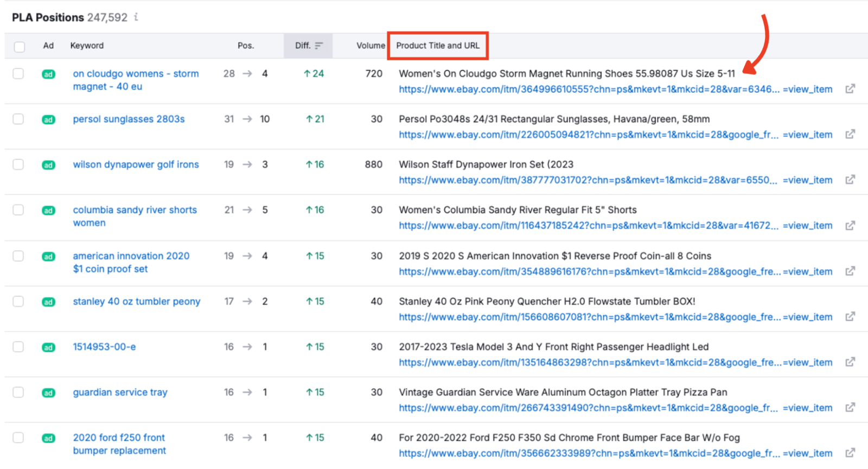868x469 pixels.
Task: Open keyword american innovation 2020 $1 coin
Action: click(131, 262)
